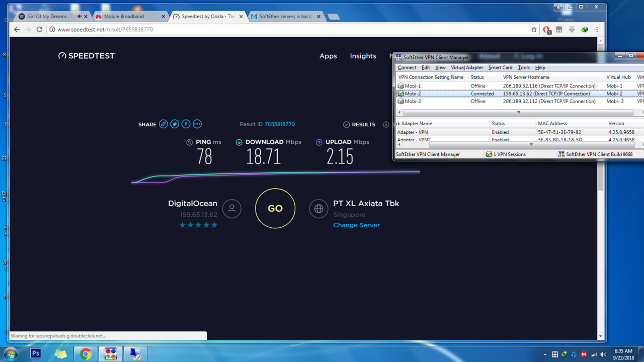Click the adapter list horizontal scrollbar

(x=531, y=145)
